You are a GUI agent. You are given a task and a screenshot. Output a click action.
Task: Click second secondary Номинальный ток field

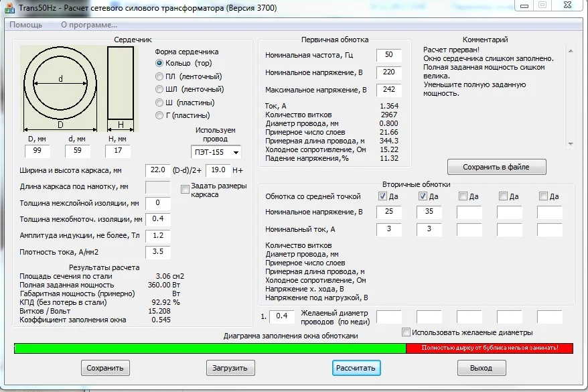(429, 229)
